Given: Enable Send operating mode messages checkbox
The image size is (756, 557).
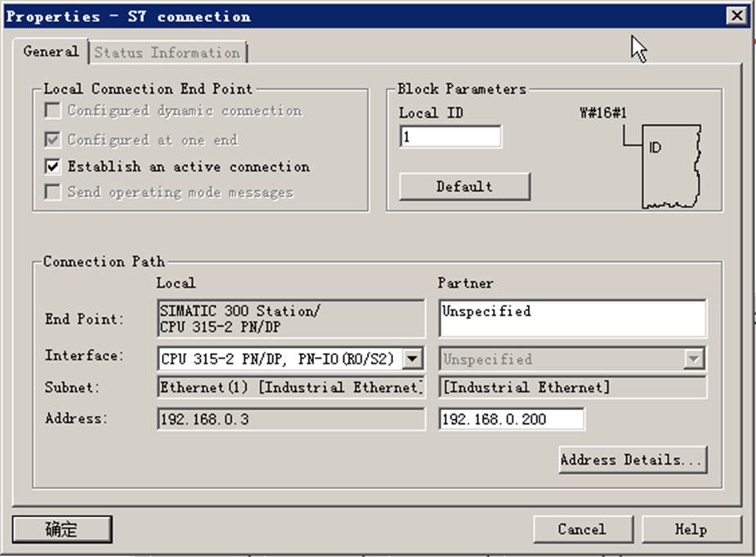Looking at the screenshot, I should pos(52,192).
